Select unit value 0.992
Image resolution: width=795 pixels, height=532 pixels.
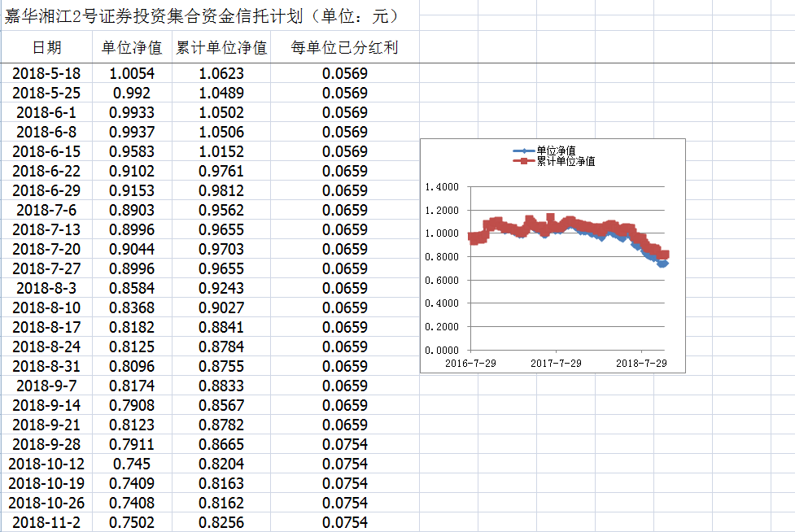[132, 94]
